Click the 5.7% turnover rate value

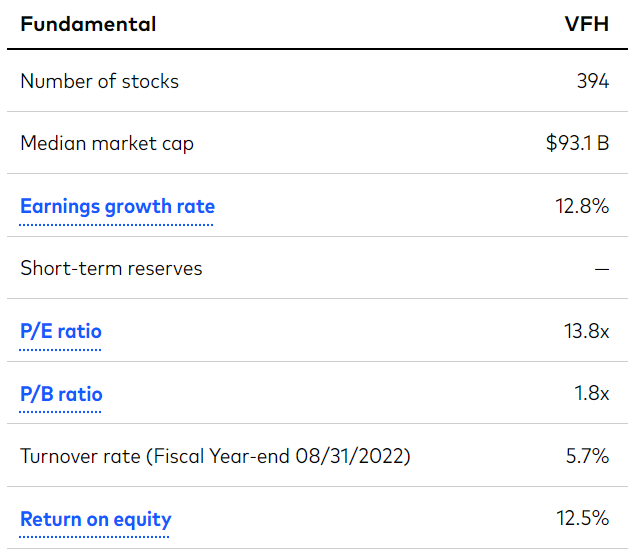(587, 456)
